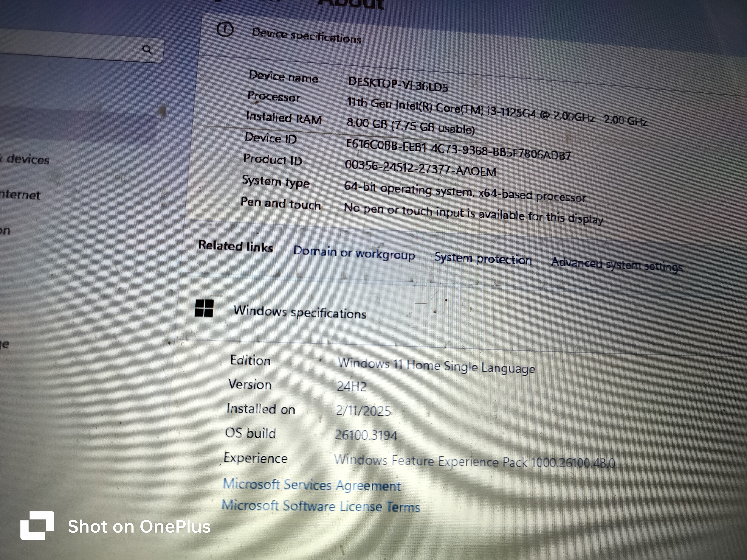Click the Device specifications info icon

point(225,30)
